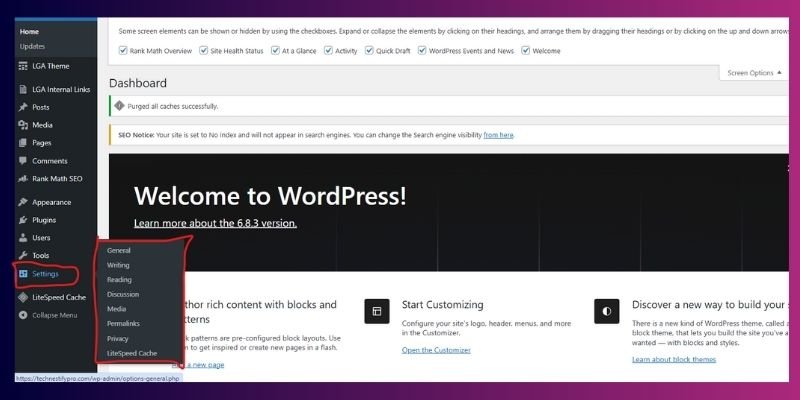The width and height of the screenshot is (800, 400).
Task: Click the LGA Internal Links page icon
Action: [x=22, y=89]
